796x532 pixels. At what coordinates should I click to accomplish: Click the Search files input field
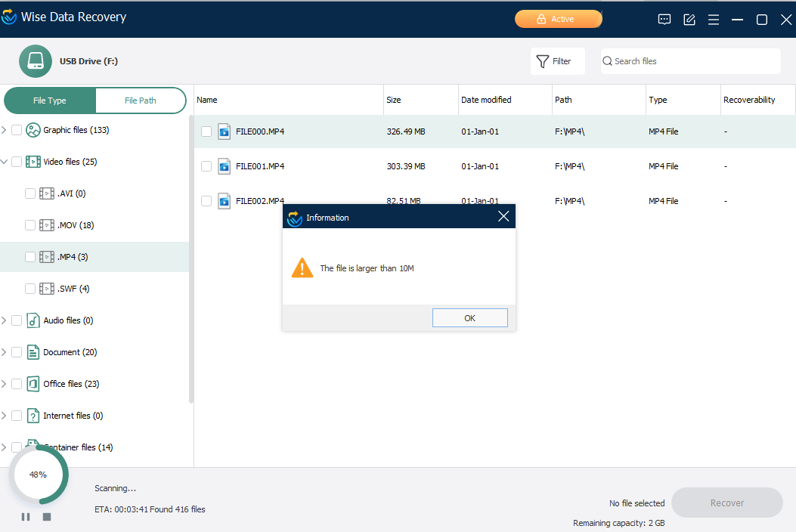click(692, 61)
